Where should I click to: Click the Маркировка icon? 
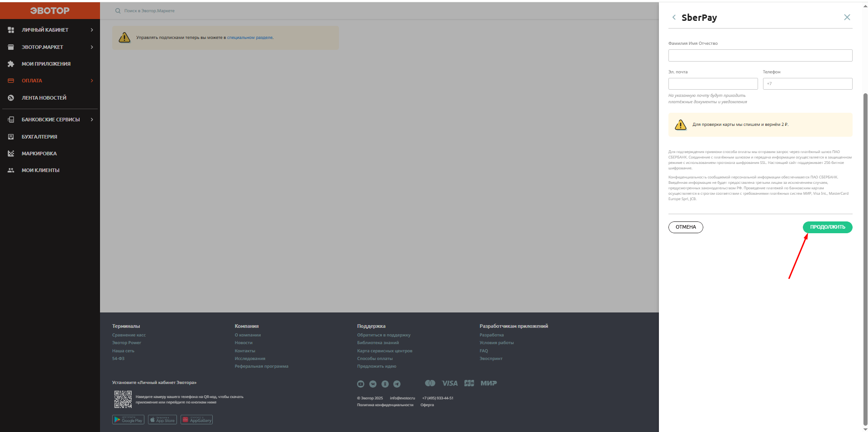[x=11, y=154]
